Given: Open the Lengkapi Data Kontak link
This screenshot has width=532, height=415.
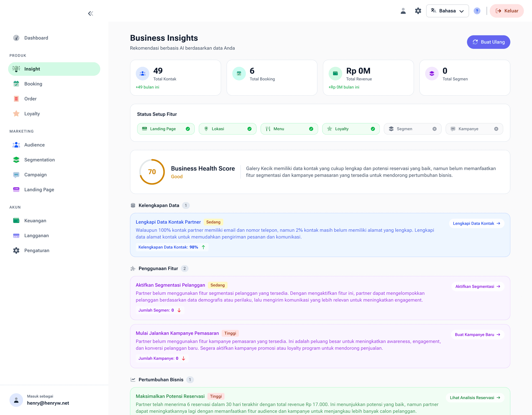Looking at the screenshot, I should click(x=476, y=223).
